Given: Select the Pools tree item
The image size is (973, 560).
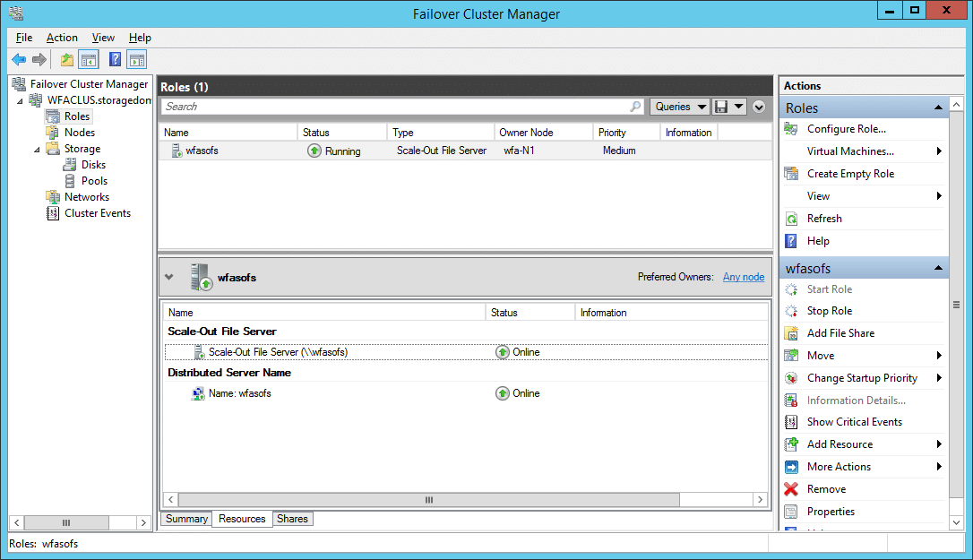Looking at the screenshot, I should pos(94,181).
